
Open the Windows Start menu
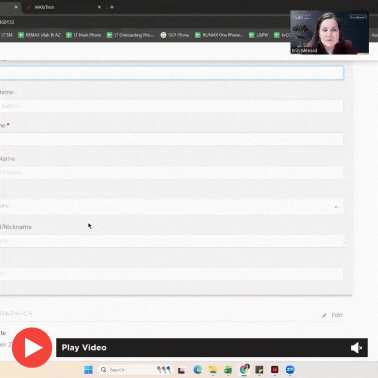88,370
